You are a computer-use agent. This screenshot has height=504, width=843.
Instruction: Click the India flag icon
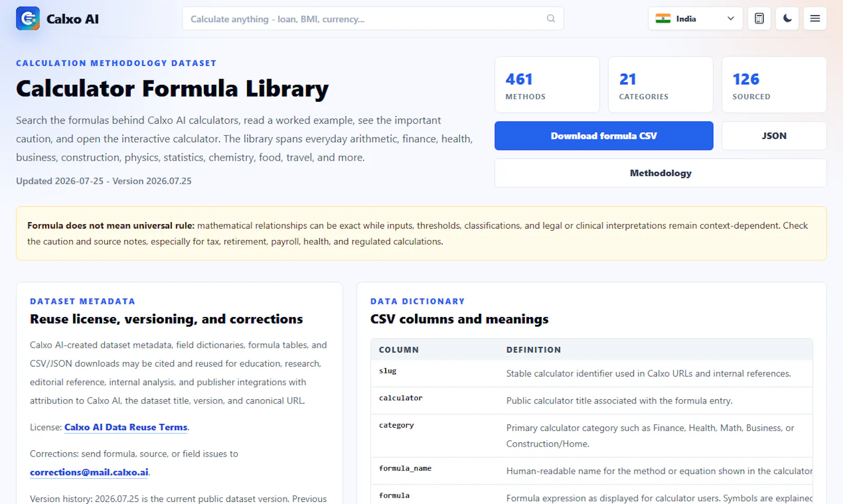point(663,18)
